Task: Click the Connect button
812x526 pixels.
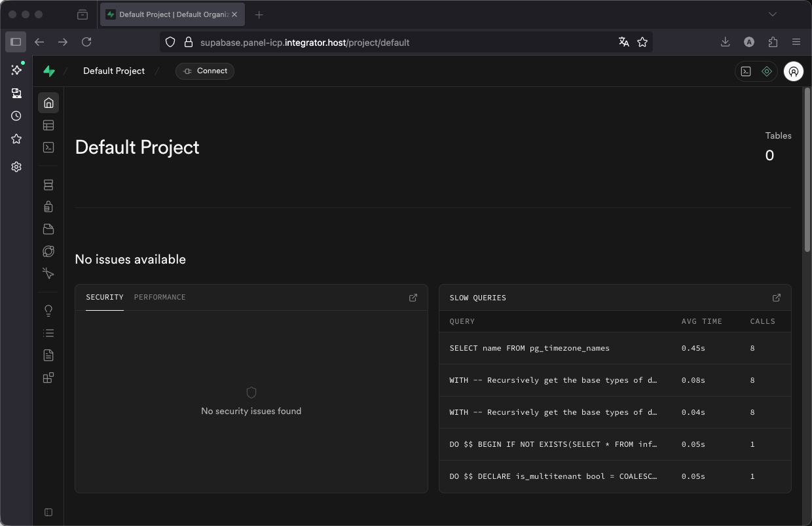Action: pyautogui.click(x=205, y=71)
